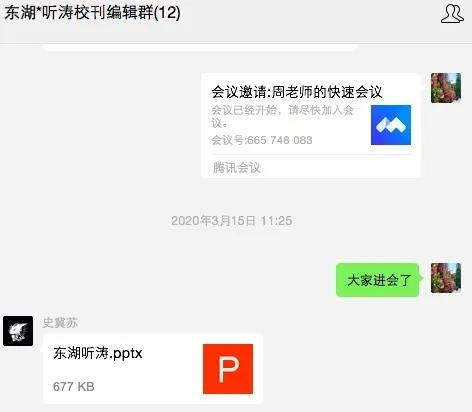Click the 2020年3月15日 11:25 timestamp

(232, 221)
